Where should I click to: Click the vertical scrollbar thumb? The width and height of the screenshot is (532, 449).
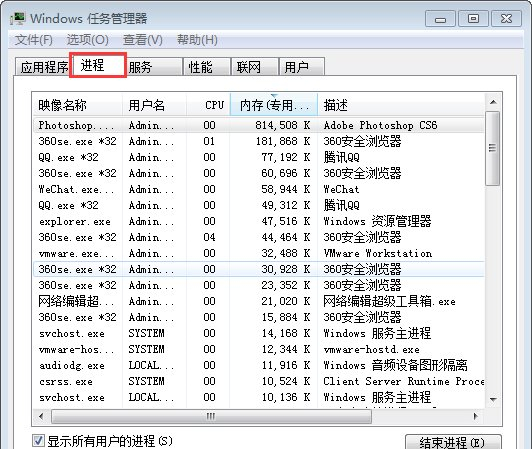[x=493, y=148]
